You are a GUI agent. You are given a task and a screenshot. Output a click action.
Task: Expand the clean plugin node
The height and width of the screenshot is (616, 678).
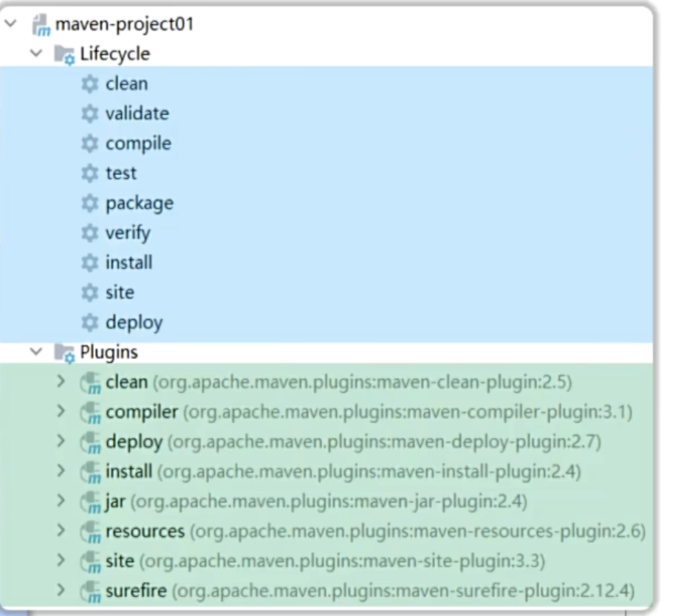(x=62, y=383)
